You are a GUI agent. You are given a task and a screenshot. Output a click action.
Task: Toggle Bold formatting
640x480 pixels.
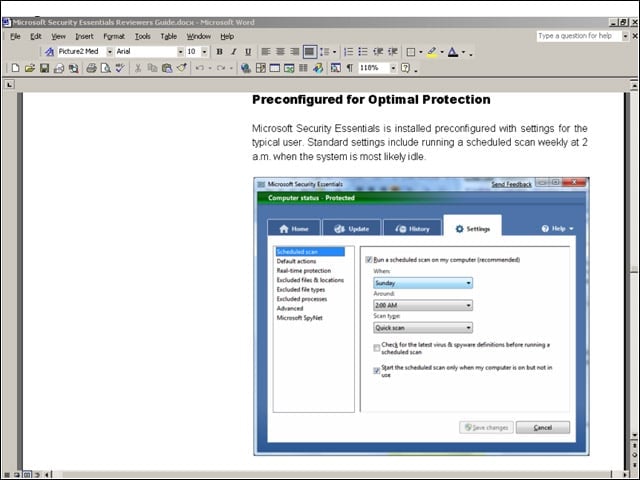point(220,52)
